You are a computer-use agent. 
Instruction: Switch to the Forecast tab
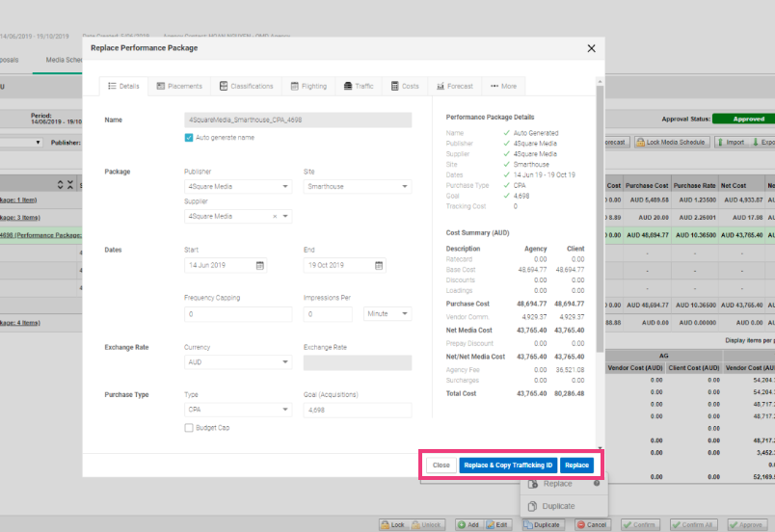click(455, 86)
